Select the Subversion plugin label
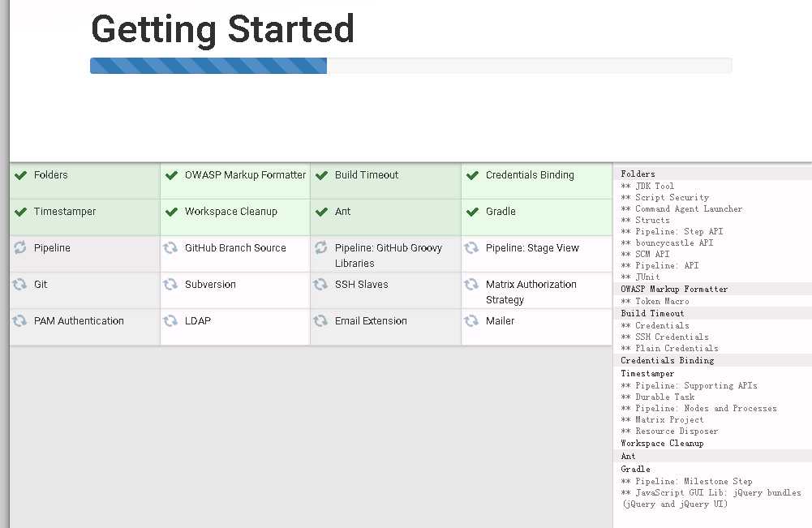This screenshot has width=812, height=528. 210,284
